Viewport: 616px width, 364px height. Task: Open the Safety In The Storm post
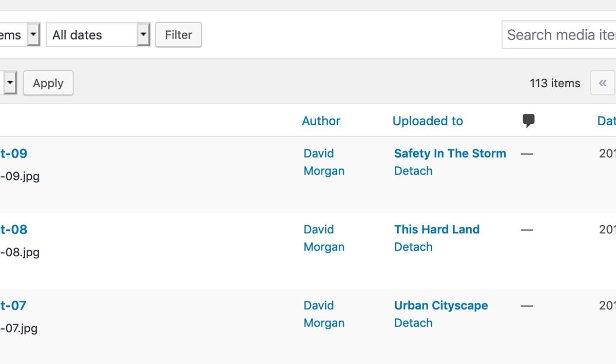point(450,154)
